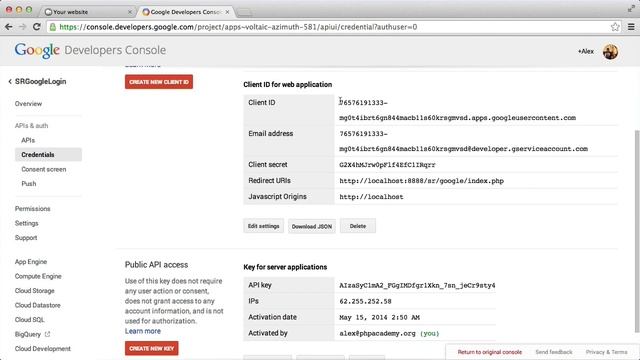
Task: Click the Email address value ending gserviceaccount.com
Action: (463, 141)
